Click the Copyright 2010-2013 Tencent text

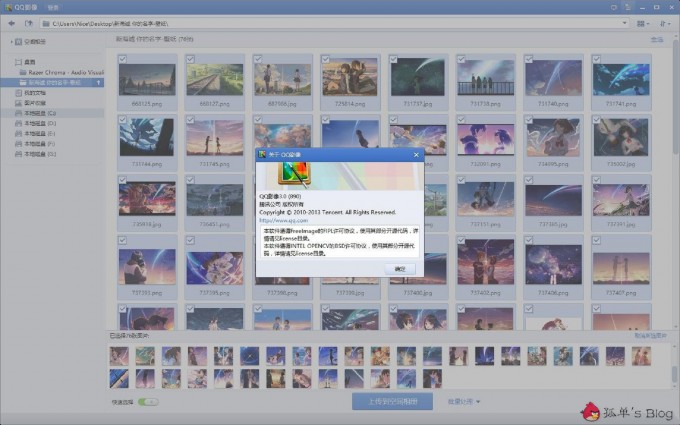[x=327, y=212]
